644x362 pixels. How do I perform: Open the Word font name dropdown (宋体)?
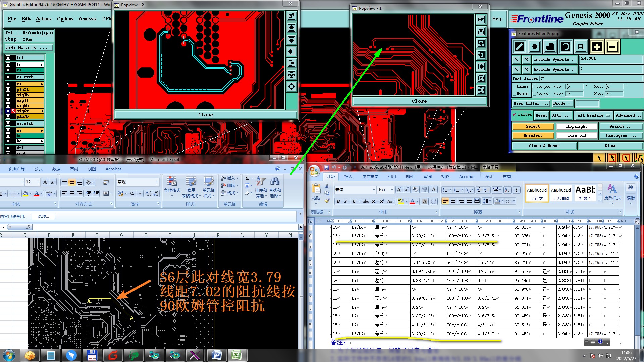(x=374, y=190)
